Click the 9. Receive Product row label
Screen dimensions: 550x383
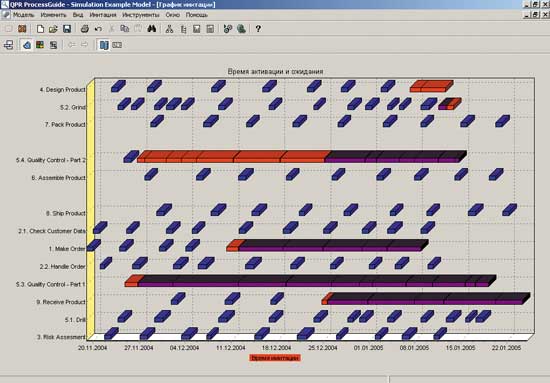point(61,302)
